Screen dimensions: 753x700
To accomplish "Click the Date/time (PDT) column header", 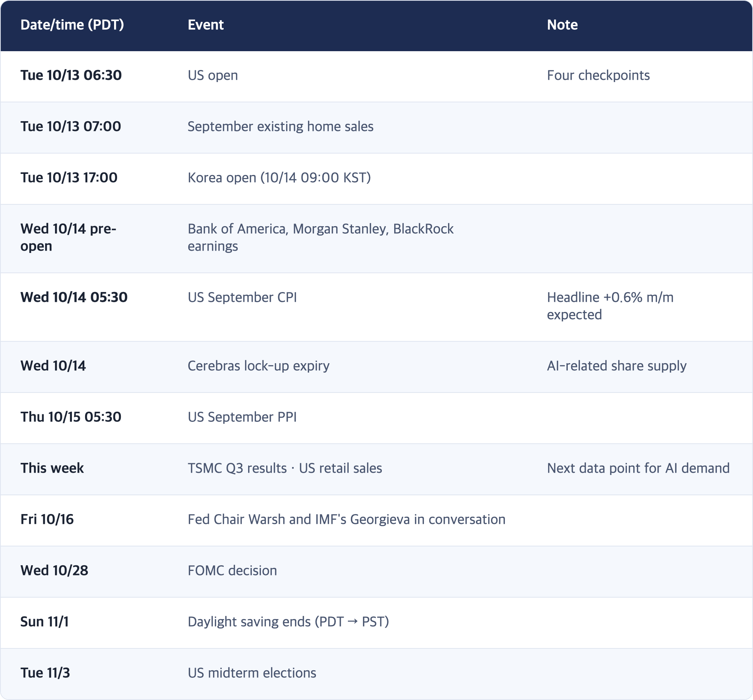I will (x=72, y=25).
